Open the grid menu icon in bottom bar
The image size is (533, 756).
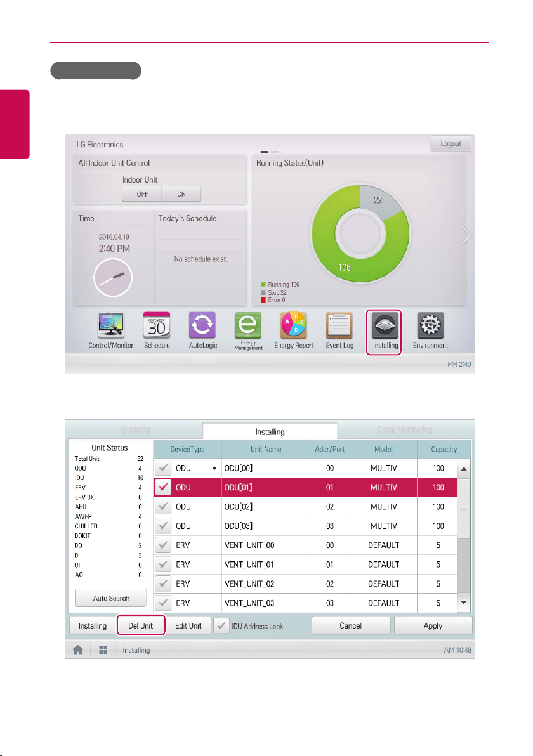tap(103, 650)
